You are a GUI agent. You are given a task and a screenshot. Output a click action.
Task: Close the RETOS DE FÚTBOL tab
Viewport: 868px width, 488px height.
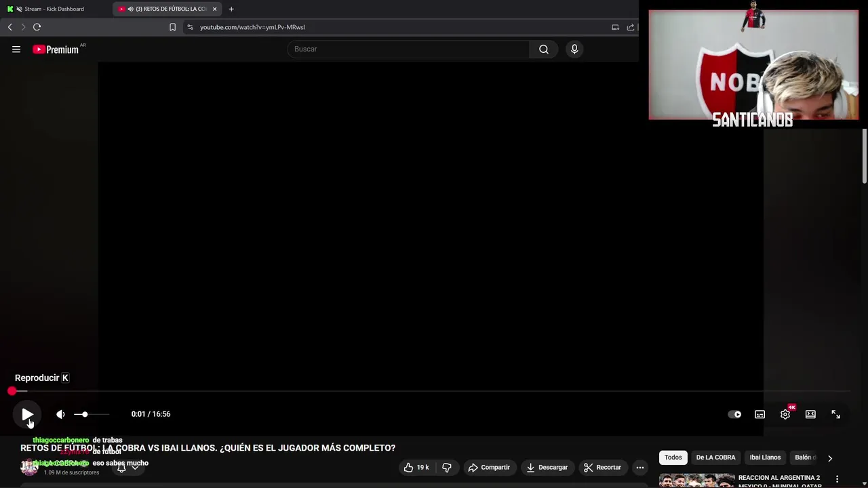click(215, 9)
